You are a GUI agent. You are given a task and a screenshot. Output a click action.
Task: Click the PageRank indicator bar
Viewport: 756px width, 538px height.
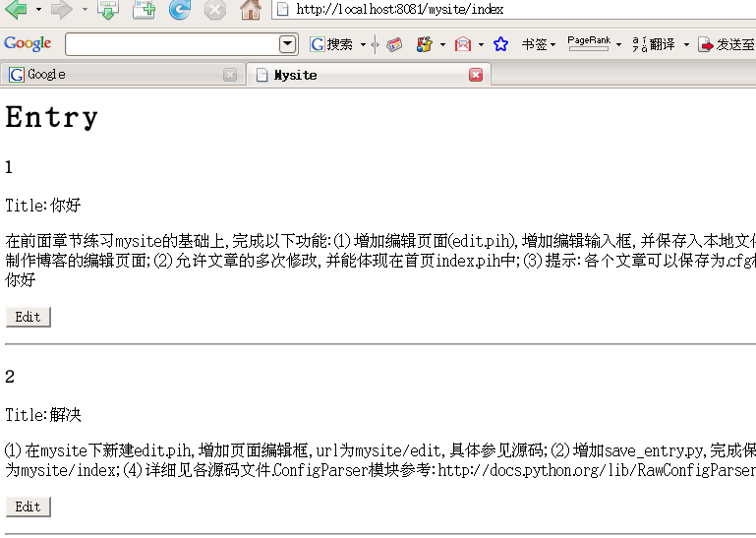click(x=589, y=44)
